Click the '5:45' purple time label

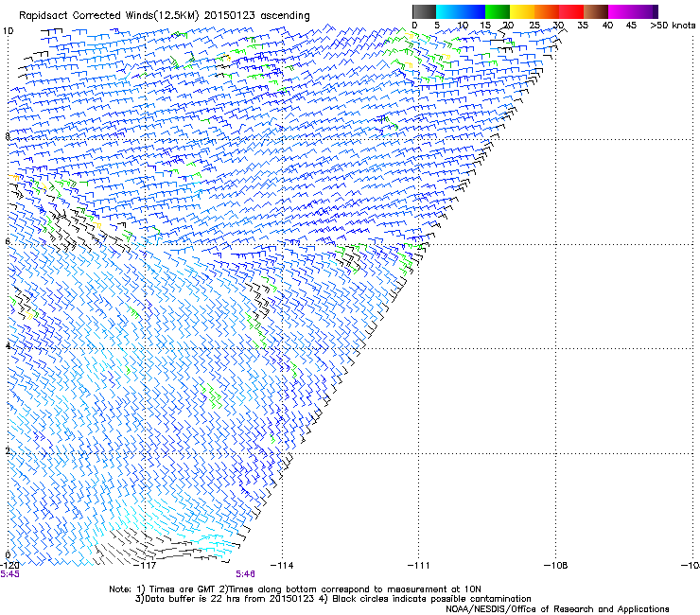[x=9, y=574]
